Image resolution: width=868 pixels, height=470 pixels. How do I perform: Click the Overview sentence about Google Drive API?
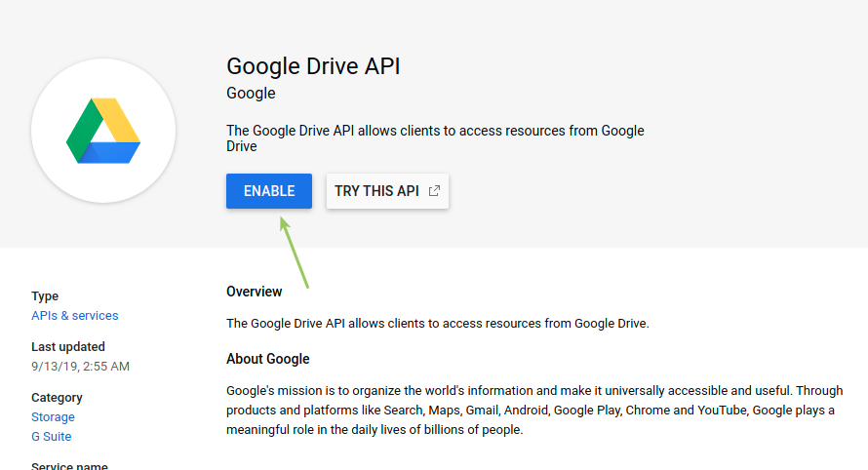437,324
